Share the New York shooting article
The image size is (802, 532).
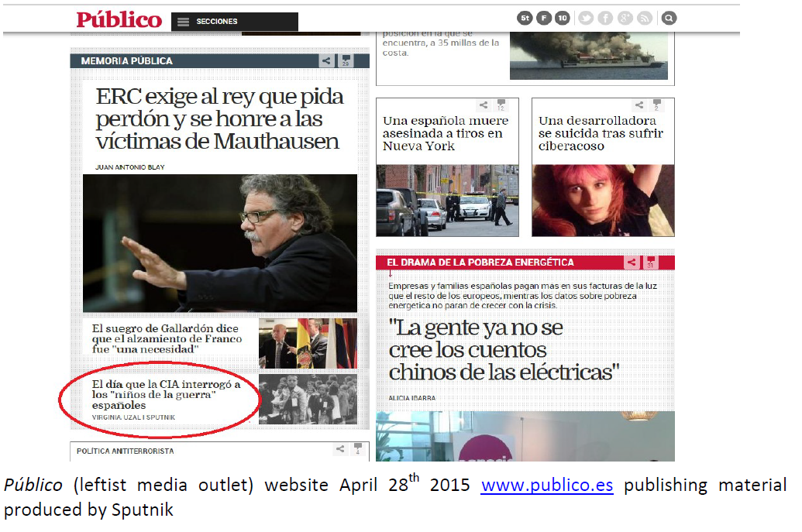tap(484, 105)
